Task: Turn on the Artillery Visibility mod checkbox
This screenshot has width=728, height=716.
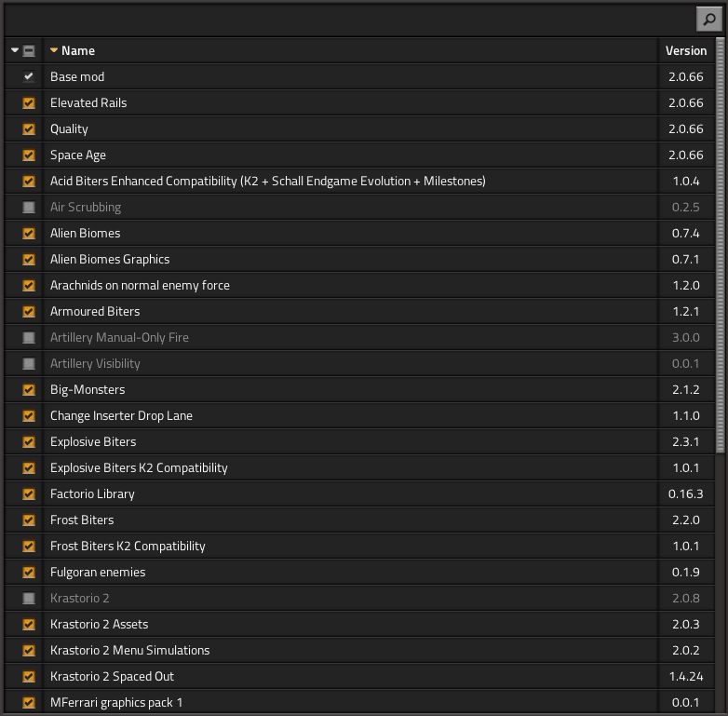Action: tap(29, 364)
